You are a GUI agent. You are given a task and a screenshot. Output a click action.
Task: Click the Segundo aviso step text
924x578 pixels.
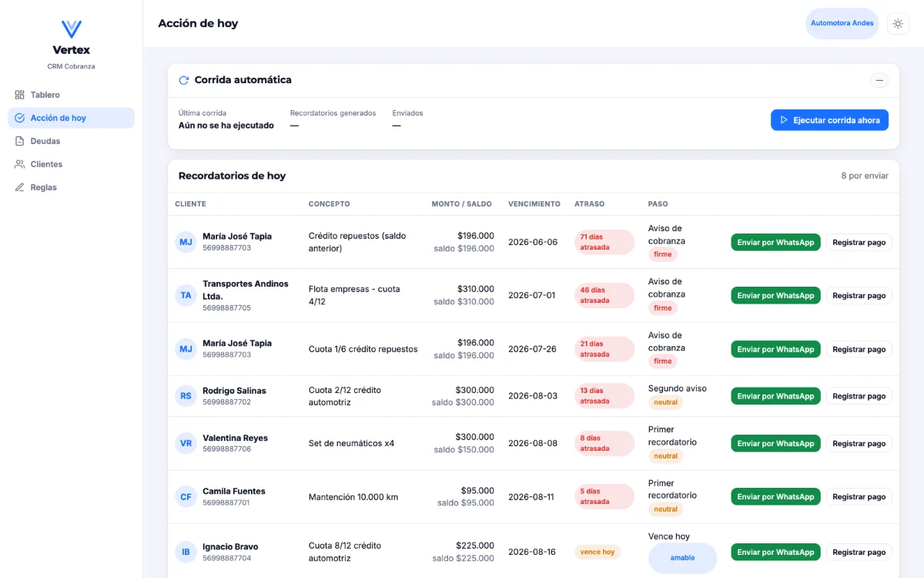pyautogui.click(x=677, y=388)
